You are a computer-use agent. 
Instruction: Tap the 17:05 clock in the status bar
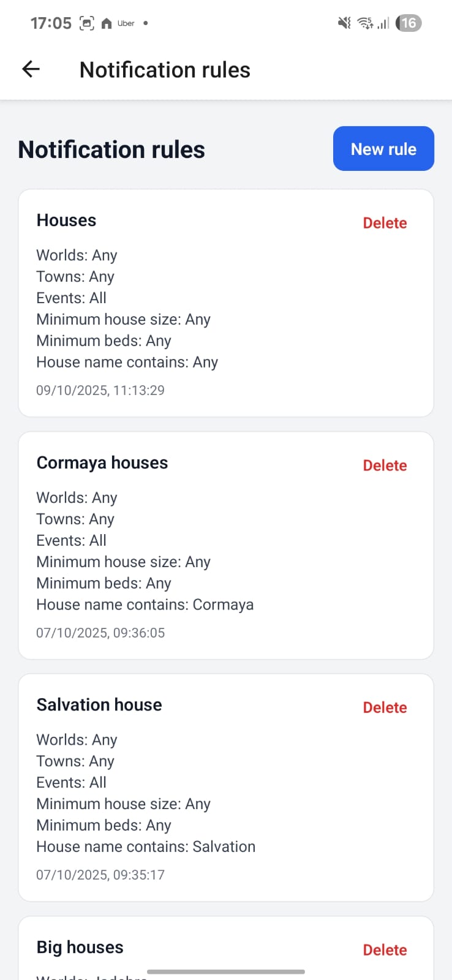point(51,23)
